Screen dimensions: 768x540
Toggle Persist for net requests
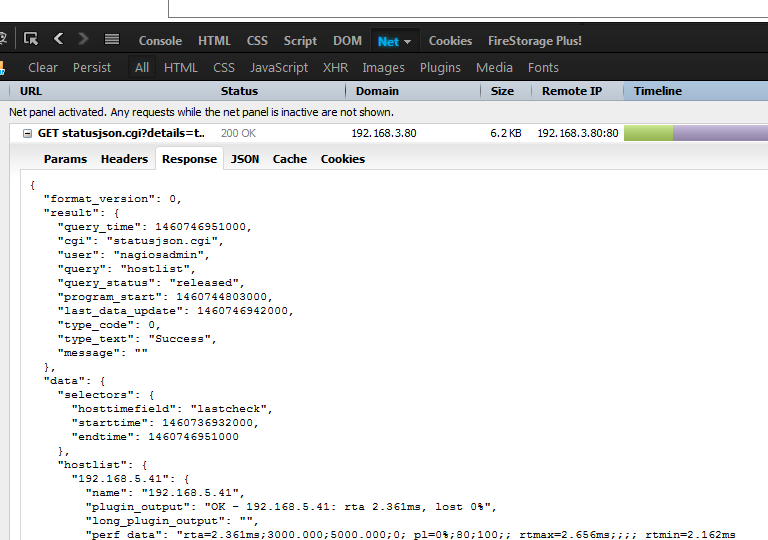tap(92, 68)
